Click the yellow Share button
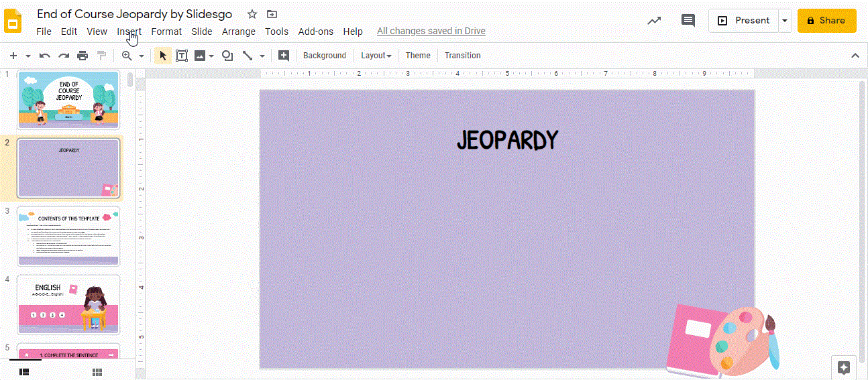868x380 pixels. (x=826, y=21)
